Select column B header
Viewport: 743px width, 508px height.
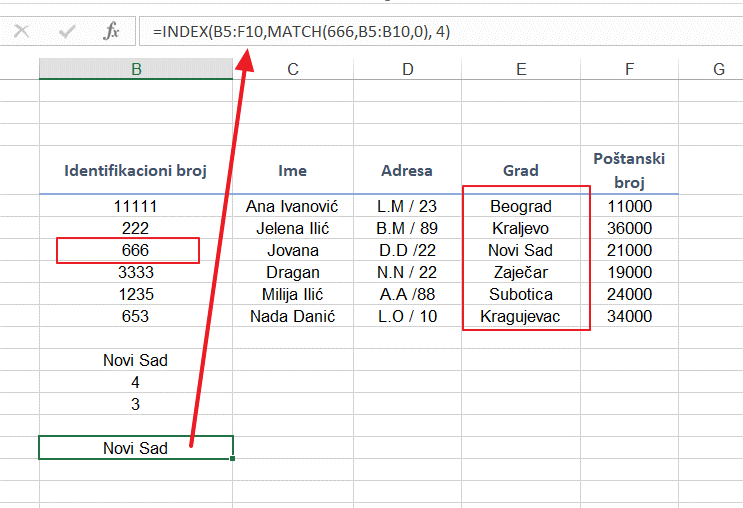click(136, 69)
